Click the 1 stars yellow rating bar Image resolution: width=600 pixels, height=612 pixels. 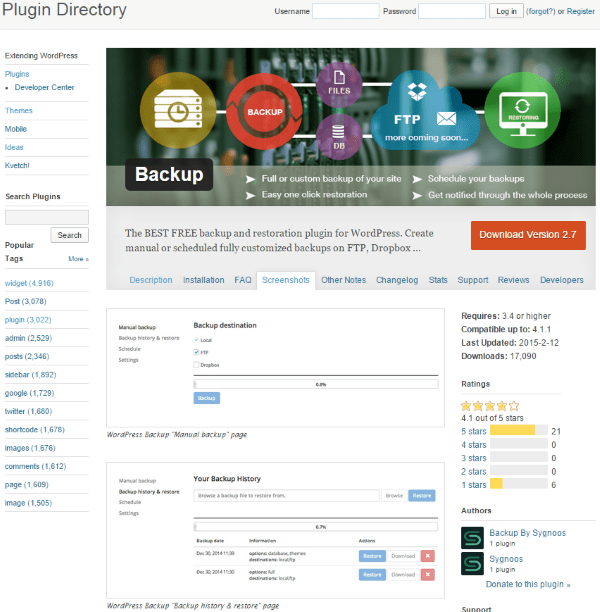coord(496,484)
